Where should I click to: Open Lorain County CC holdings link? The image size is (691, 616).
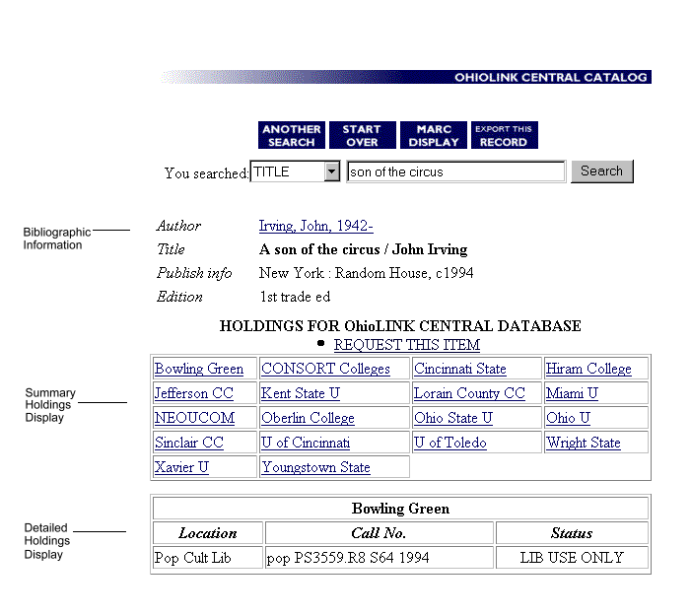[x=470, y=393]
